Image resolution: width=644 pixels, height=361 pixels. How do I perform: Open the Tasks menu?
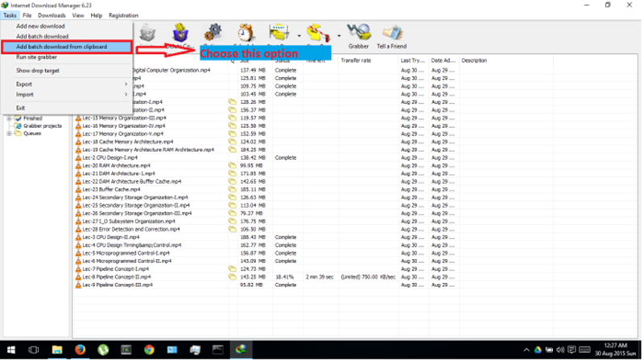tap(10, 15)
